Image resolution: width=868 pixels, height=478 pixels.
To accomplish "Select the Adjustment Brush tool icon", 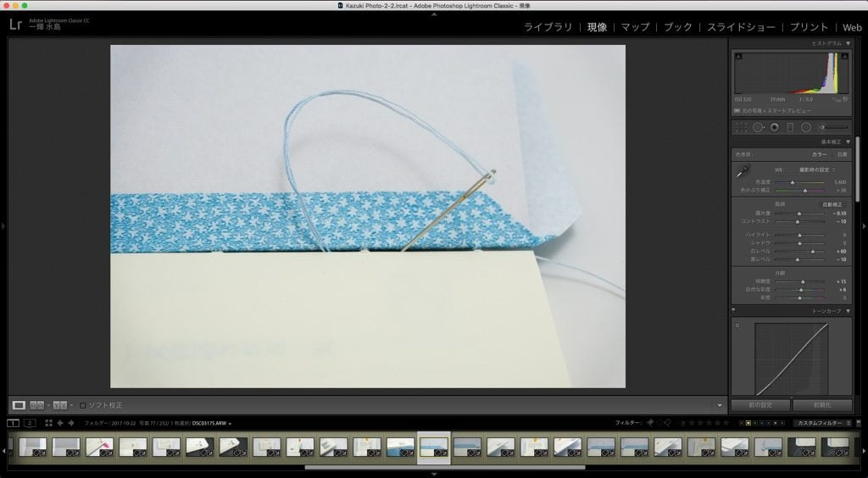I will (833, 128).
